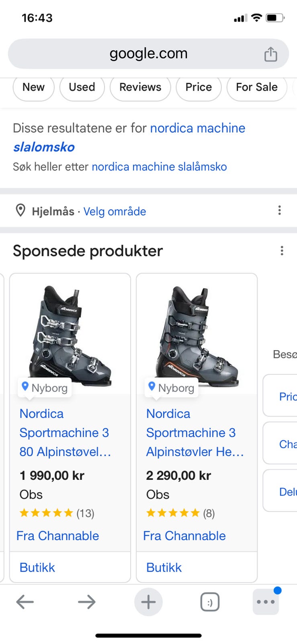Tap the location pin icon beside Hjelmås
Screen dimensions: 297x644
20,211
